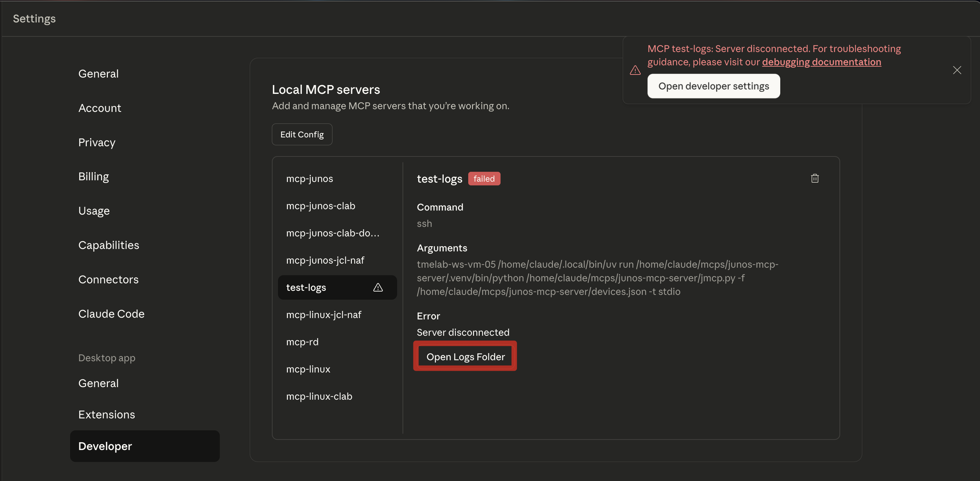Click the alert triangle icon in error notification
This screenshot has height=481, width=980.
coord(635,70)
